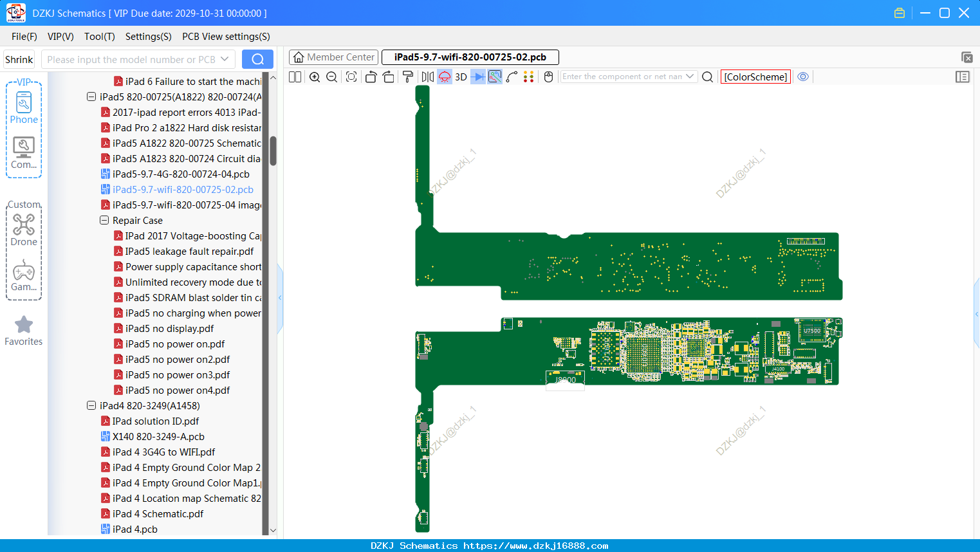The image size is (980, 552).
Task: Open the Phone category in the sidebar
Action: (24, 107)
